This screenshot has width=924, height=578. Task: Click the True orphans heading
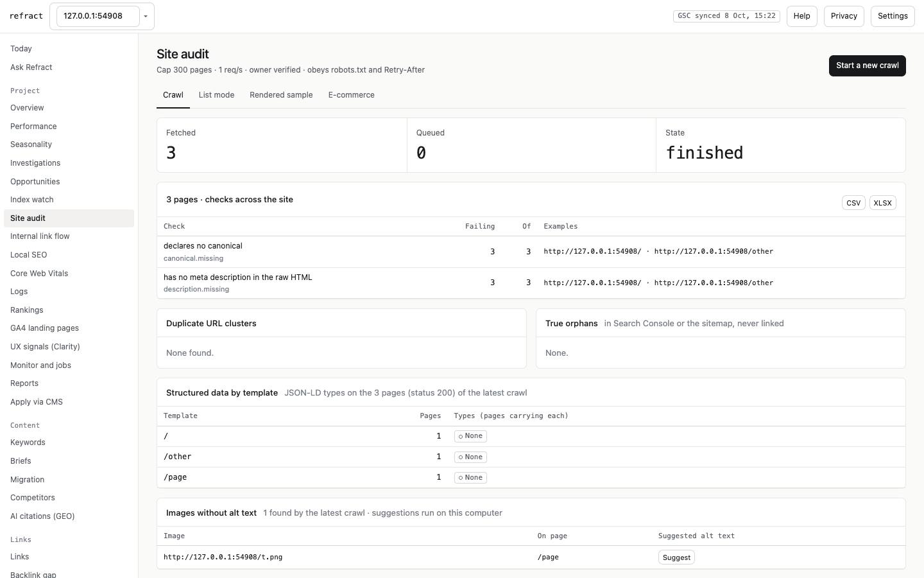[571, 324]
